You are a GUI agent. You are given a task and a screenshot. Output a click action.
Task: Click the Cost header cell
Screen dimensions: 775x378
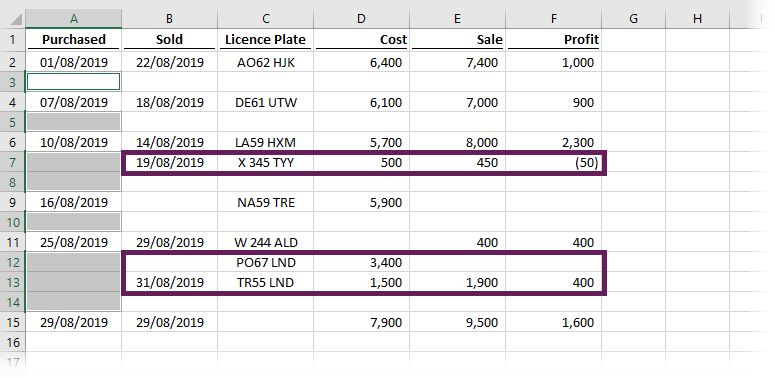pyautogui.click(x=361, y=40)
